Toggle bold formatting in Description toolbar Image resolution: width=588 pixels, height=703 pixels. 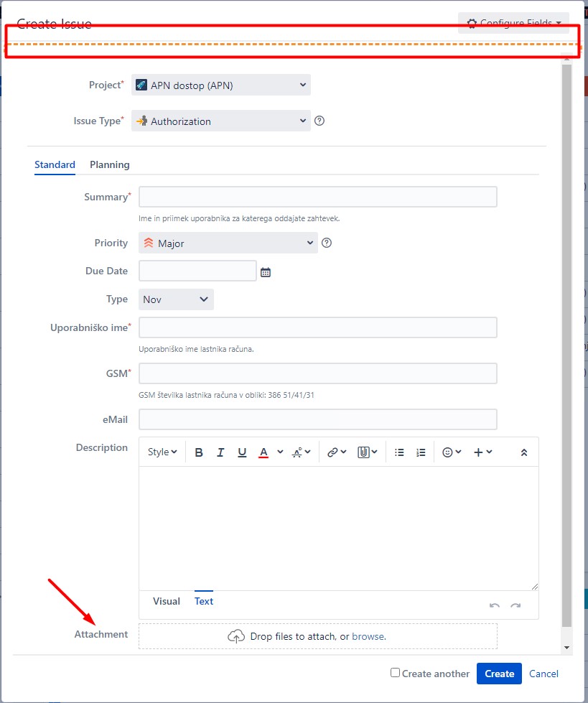(199, 452)
